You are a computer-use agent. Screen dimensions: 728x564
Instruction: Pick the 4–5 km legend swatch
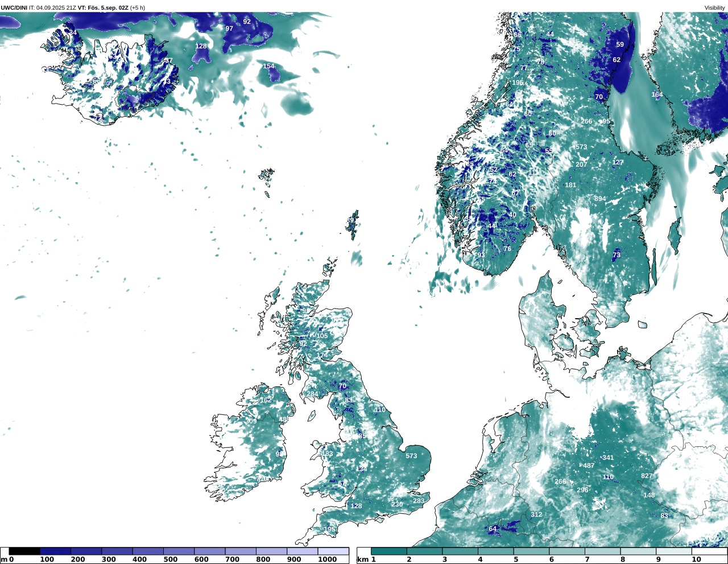click(x=495, y=551)
